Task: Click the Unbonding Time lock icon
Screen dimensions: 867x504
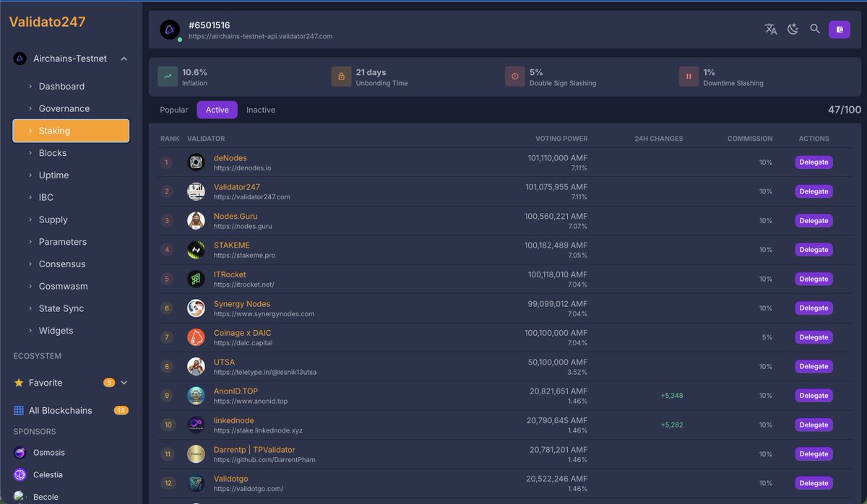Action: [x=341, y=77]
